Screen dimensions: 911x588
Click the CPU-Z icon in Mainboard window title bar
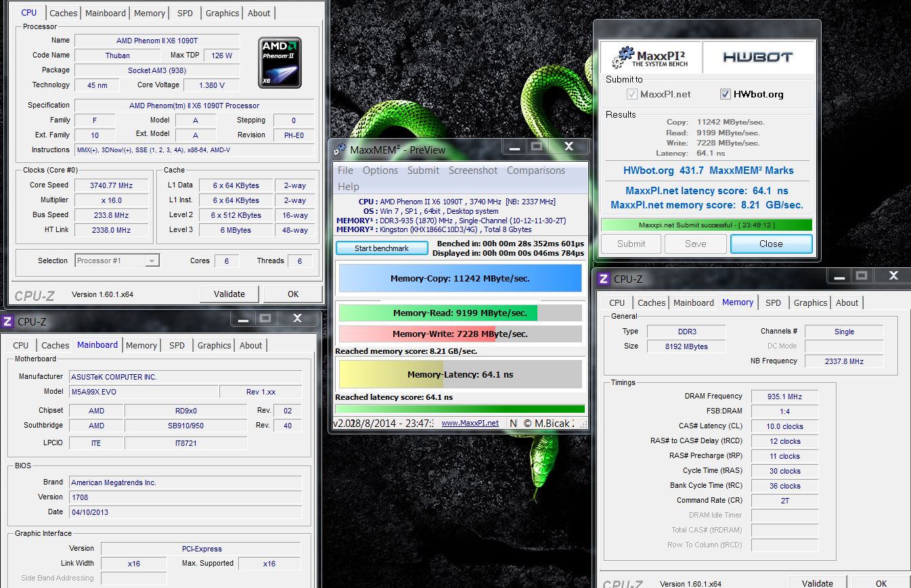[x=7, y=321]
